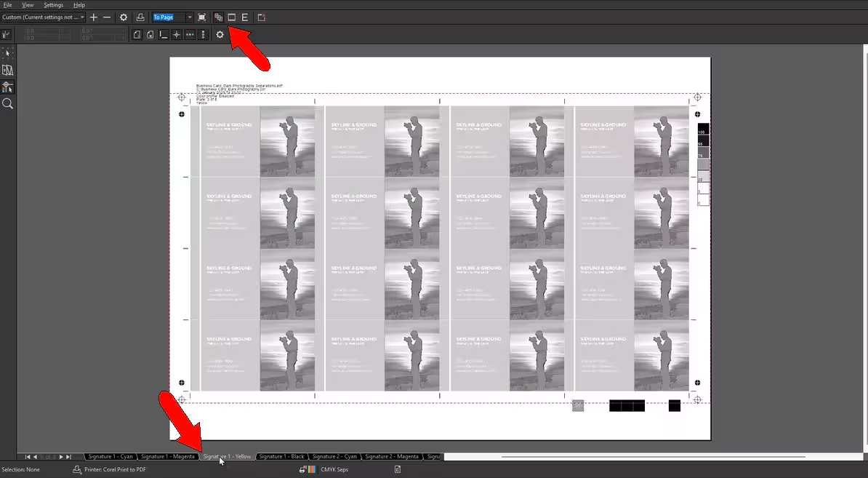Select the Imposition Layout tool
868x478 pixels.
(7, 71)
